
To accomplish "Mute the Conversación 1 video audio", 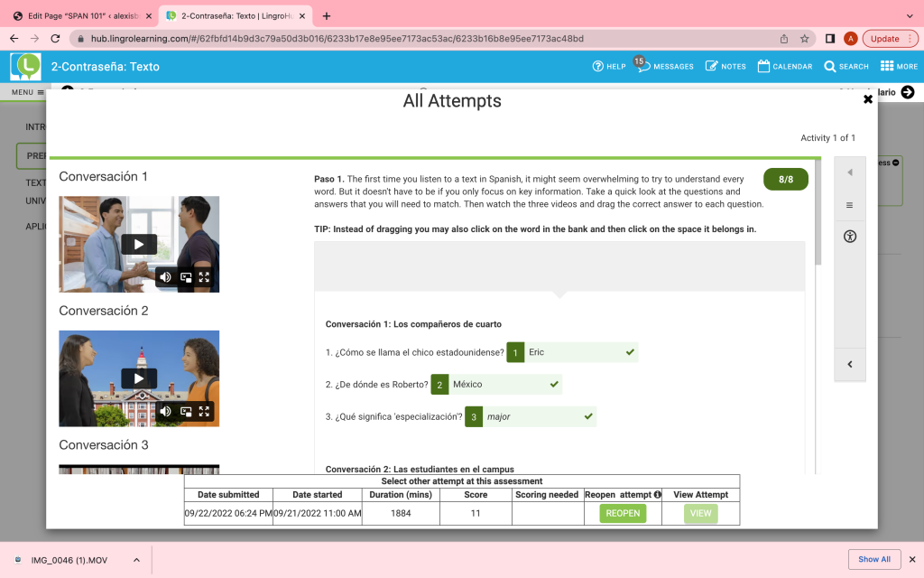I will 165,277.
